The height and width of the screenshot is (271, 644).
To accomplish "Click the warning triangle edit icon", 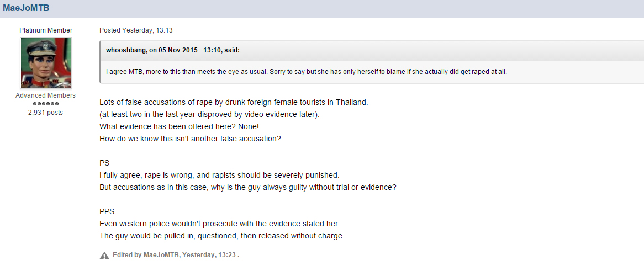I will 104,256.
